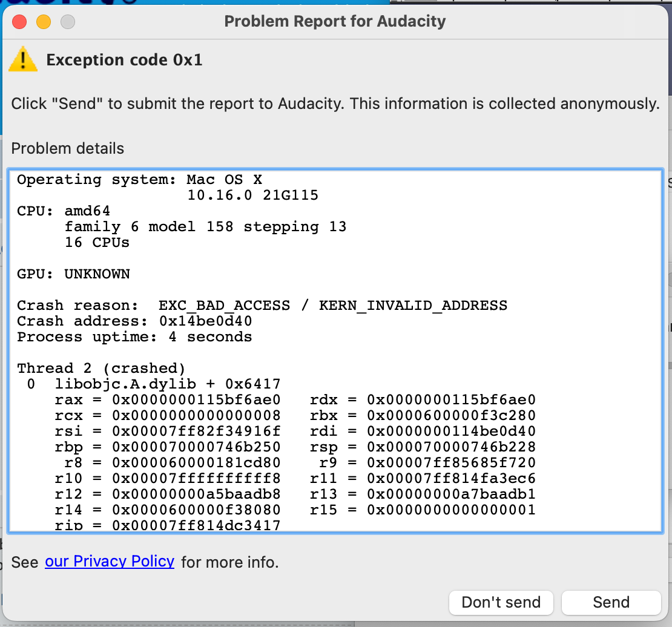Image resolution: width=672 pixels, height=627 pixels.
Task: Close the Problem Report window
Action: click(x=19, y=21)
